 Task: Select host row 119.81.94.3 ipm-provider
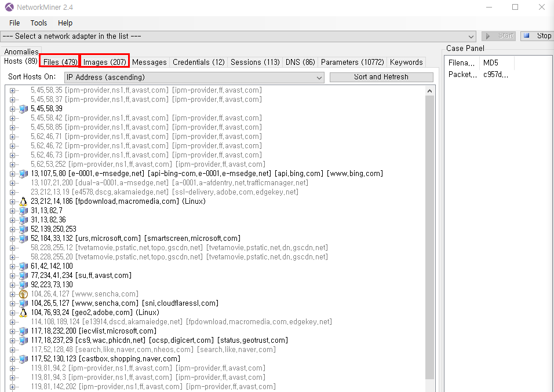pos(148,378)
